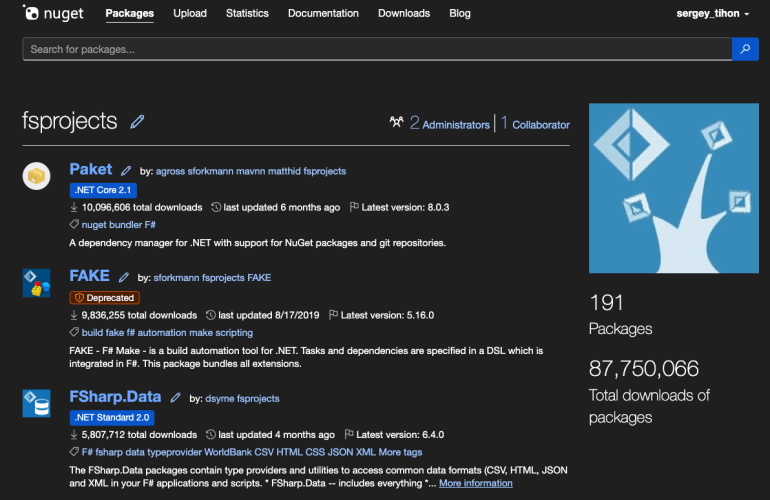Go to the Statistics page
Screen dimensions: 770x500
[x=247, y=14]
